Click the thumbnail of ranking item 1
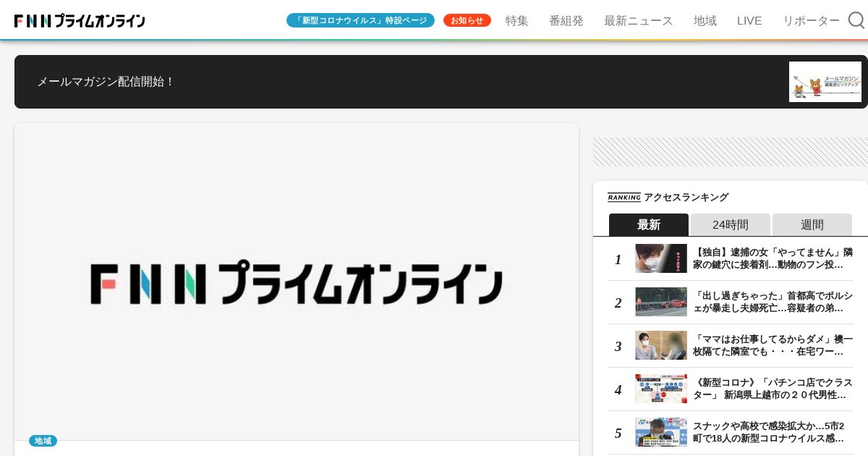868x456 pixels. (661, 258)
